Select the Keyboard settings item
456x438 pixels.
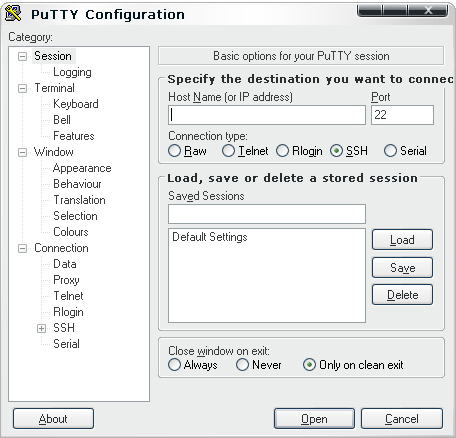point(76,104)
